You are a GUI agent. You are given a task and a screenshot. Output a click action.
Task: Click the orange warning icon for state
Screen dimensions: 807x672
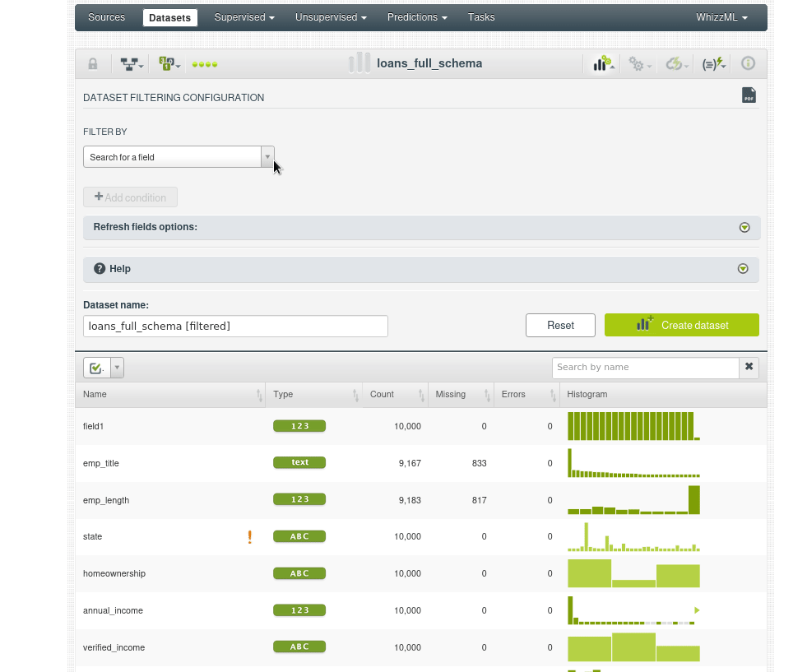click(249, 537)
